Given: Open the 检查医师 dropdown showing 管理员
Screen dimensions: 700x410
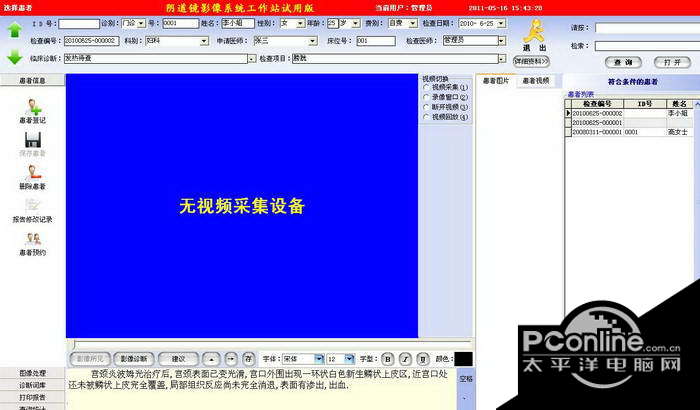Looking at the screenshot, I should [501, 41].
